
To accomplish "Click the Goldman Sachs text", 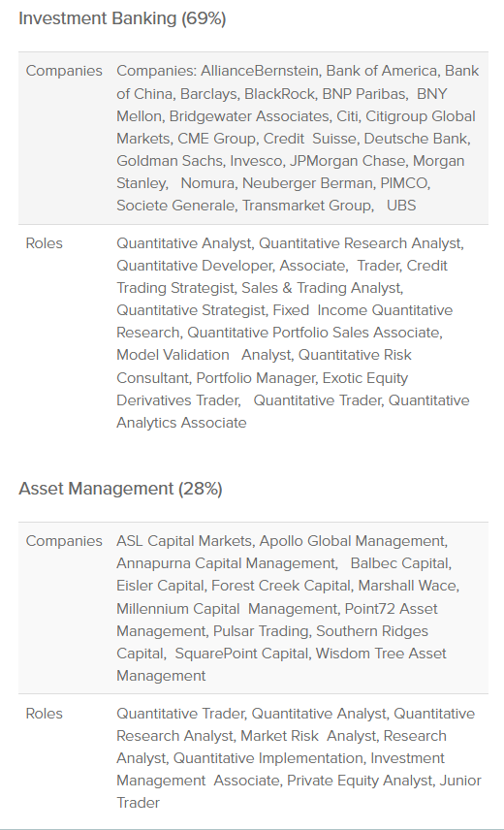I will click(x=170, y=161).
